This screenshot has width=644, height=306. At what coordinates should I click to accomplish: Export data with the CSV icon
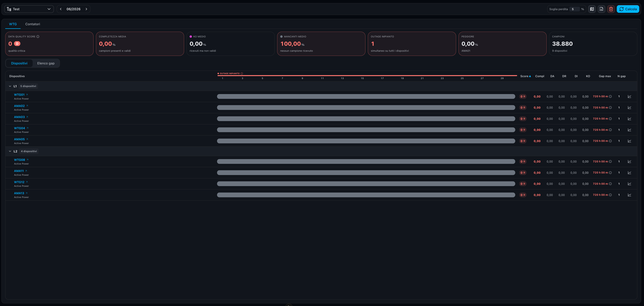click(601, 9)
